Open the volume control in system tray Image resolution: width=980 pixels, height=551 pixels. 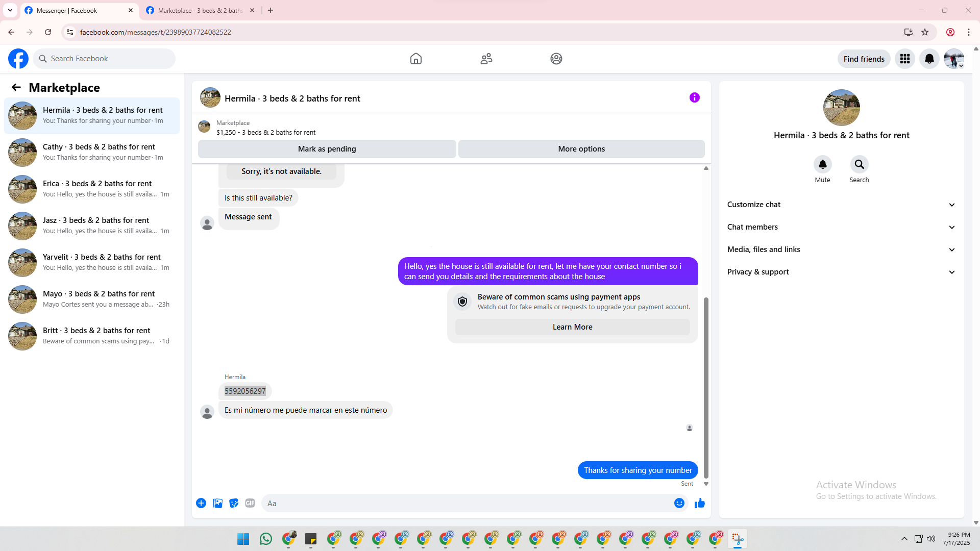coord(931,539)
